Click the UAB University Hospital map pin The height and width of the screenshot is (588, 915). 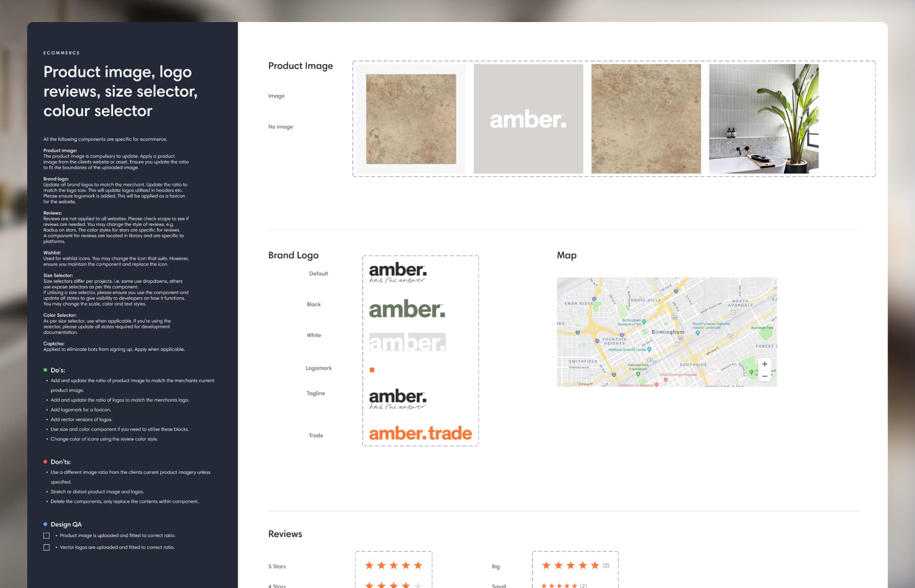pos(665,379)
